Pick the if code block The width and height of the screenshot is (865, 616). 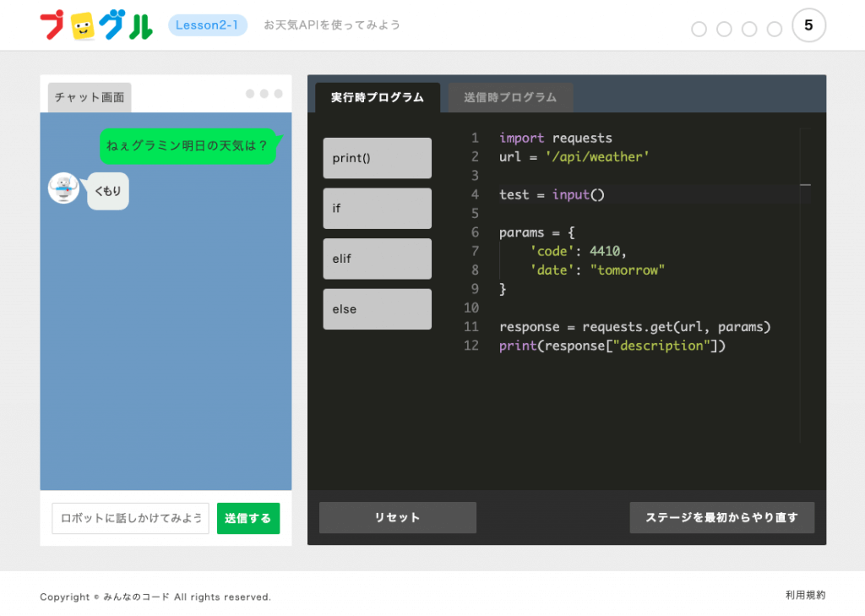(x=378, y=208)
